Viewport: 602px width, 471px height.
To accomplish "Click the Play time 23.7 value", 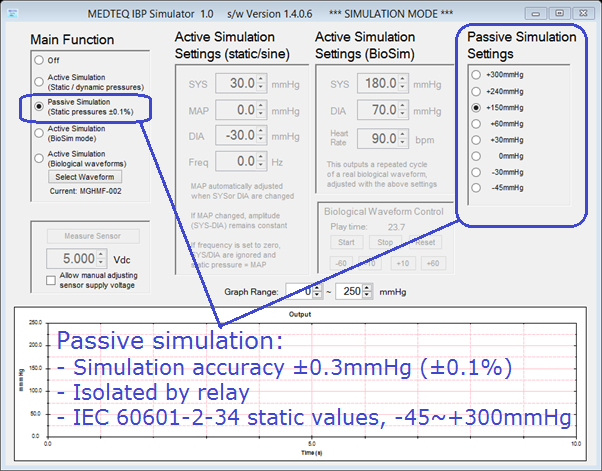I will [x=396, y=227].
